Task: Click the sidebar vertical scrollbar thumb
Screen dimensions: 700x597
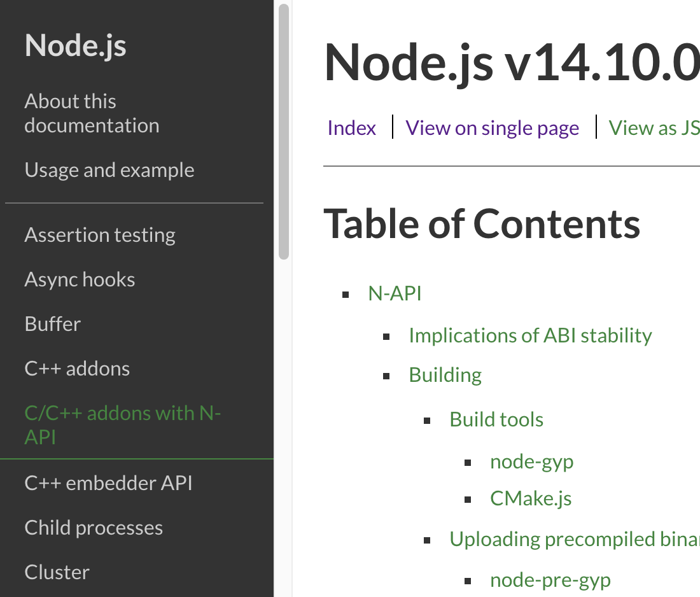Action: (x=284, y=130)
